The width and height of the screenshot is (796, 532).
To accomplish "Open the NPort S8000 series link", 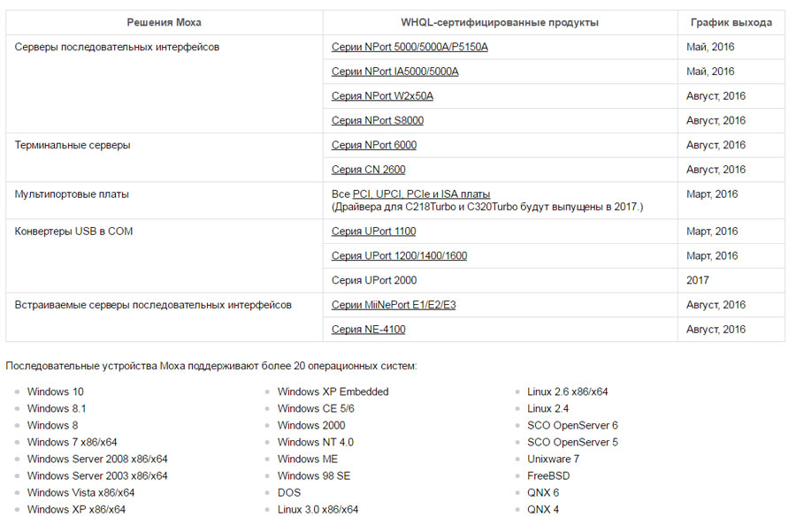I will point(377,121).
